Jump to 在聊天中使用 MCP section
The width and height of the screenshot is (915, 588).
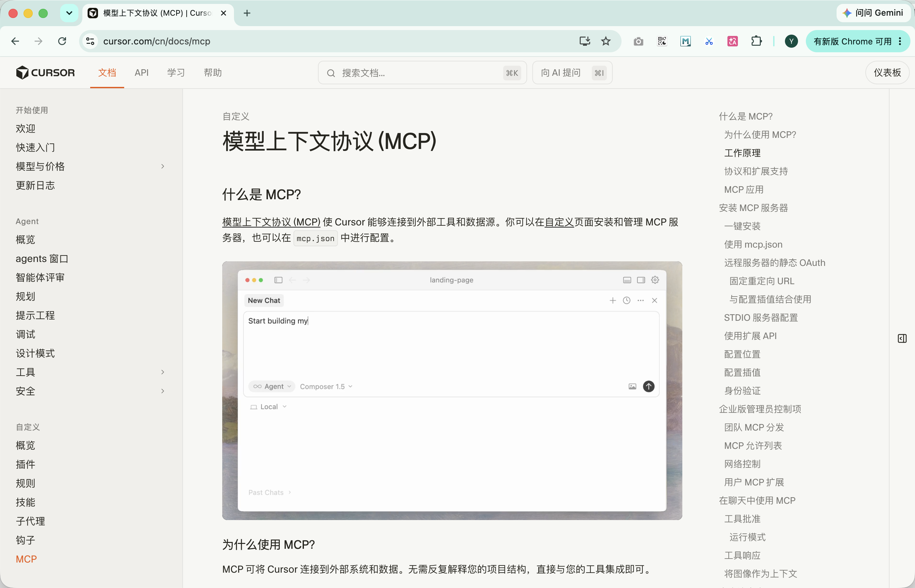[x=757, y=500]
